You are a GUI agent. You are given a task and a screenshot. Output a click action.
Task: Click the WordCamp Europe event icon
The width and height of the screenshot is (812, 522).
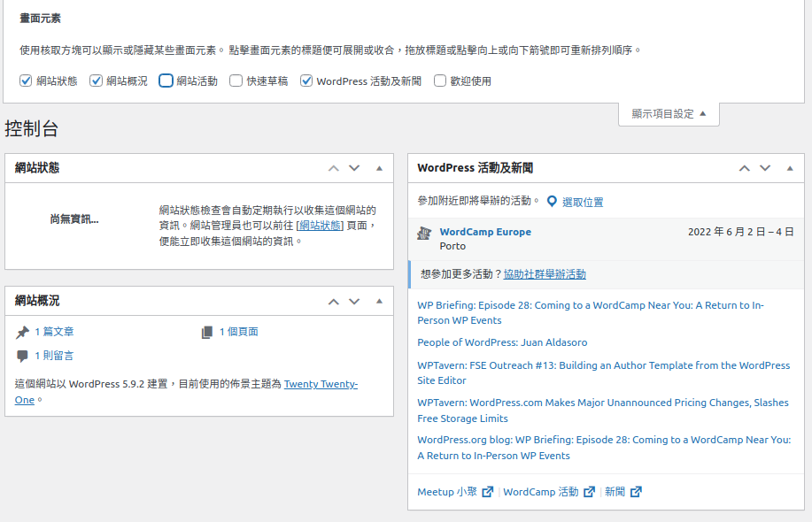(x=425, y=233)
